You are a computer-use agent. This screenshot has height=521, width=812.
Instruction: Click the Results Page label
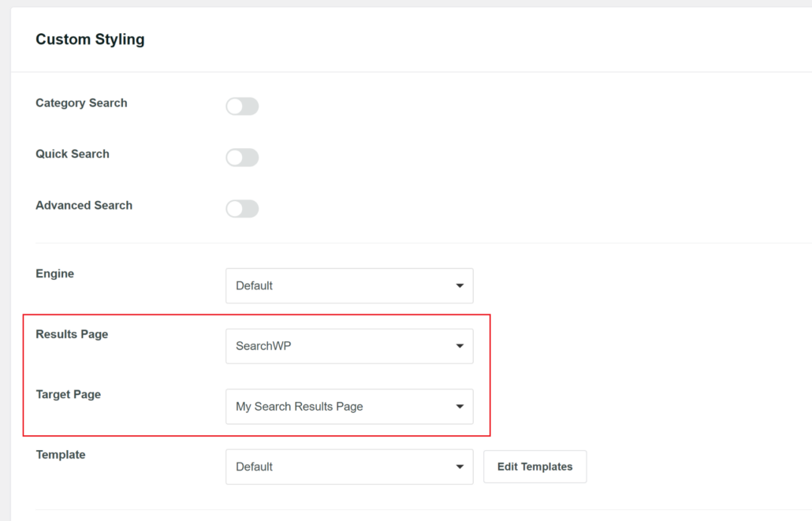[x=72, y=334]
